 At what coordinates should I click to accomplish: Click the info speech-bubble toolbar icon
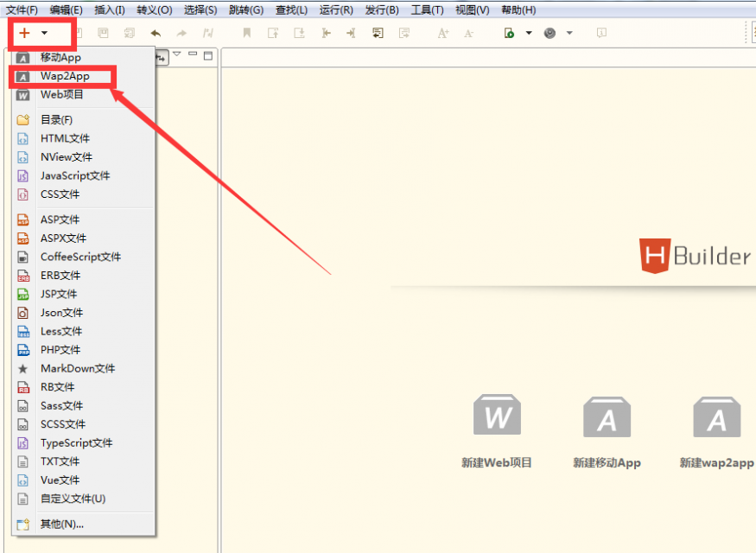click(x=601, y=33)
